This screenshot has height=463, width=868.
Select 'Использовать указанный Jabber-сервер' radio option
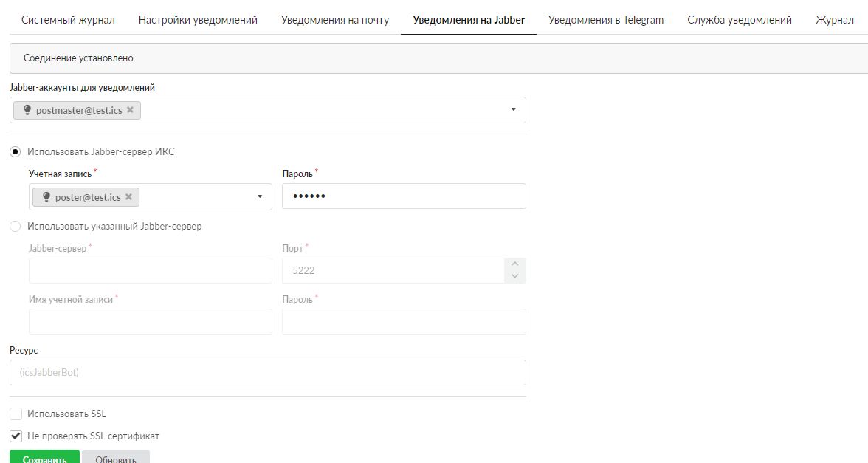[15, 226]
